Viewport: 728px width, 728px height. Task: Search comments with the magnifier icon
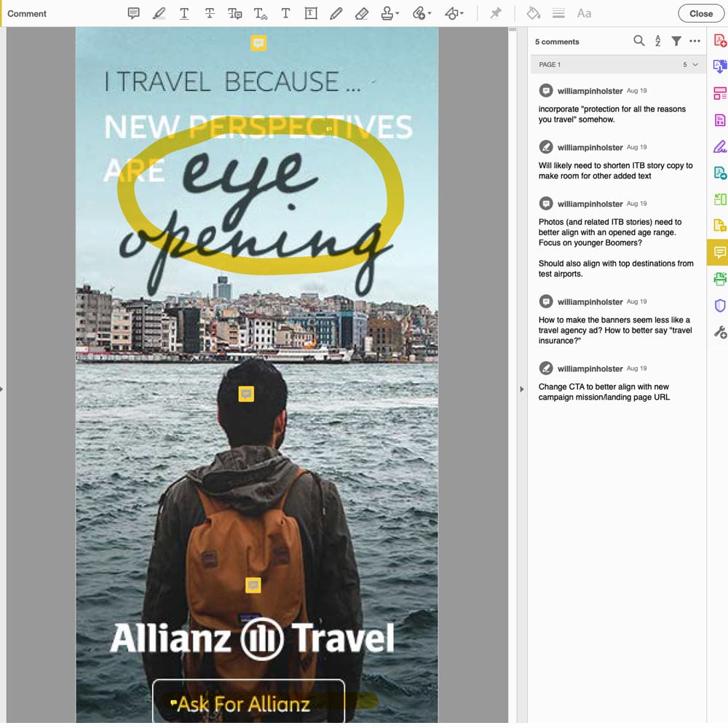pos(639,41)
